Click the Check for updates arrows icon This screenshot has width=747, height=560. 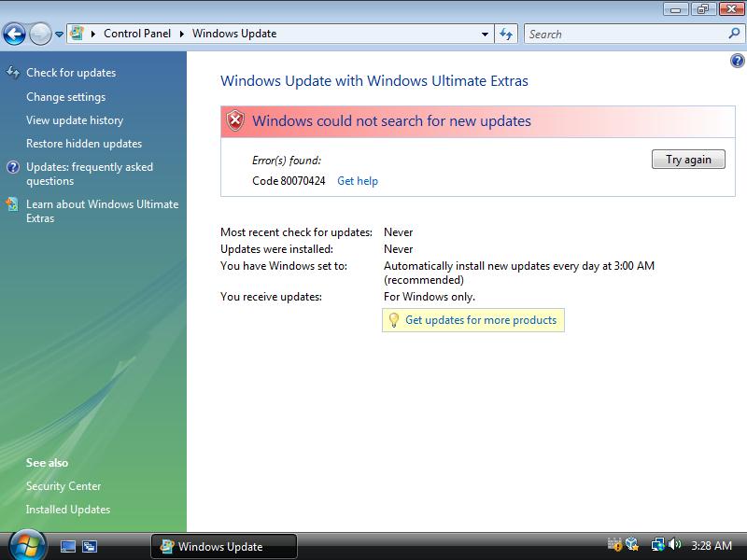pyautogui.click(x=13, y=73)
